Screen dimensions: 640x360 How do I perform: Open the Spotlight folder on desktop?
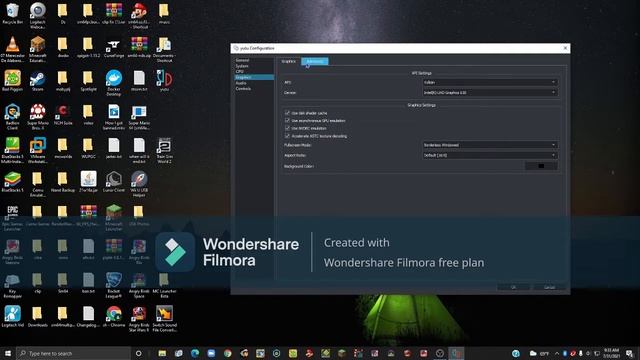(88, 81)
